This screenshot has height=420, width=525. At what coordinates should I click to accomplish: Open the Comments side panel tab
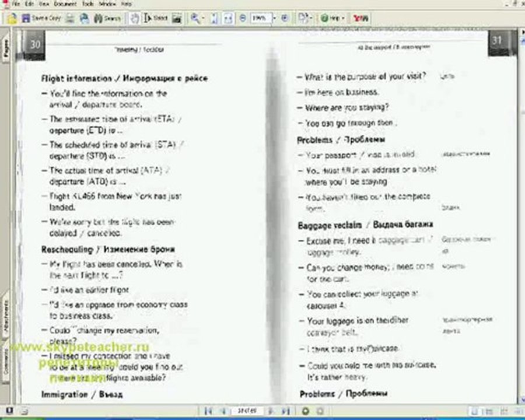click(x=6, y=361)
